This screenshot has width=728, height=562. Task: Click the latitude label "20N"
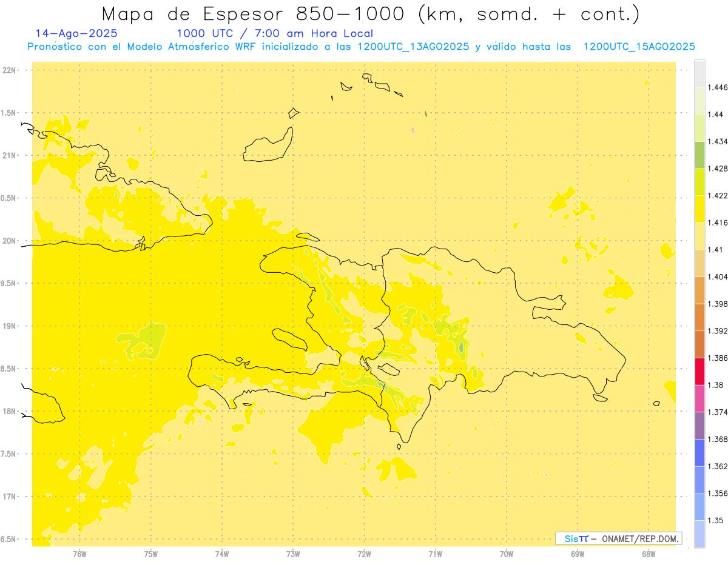(x=8, y=241)
